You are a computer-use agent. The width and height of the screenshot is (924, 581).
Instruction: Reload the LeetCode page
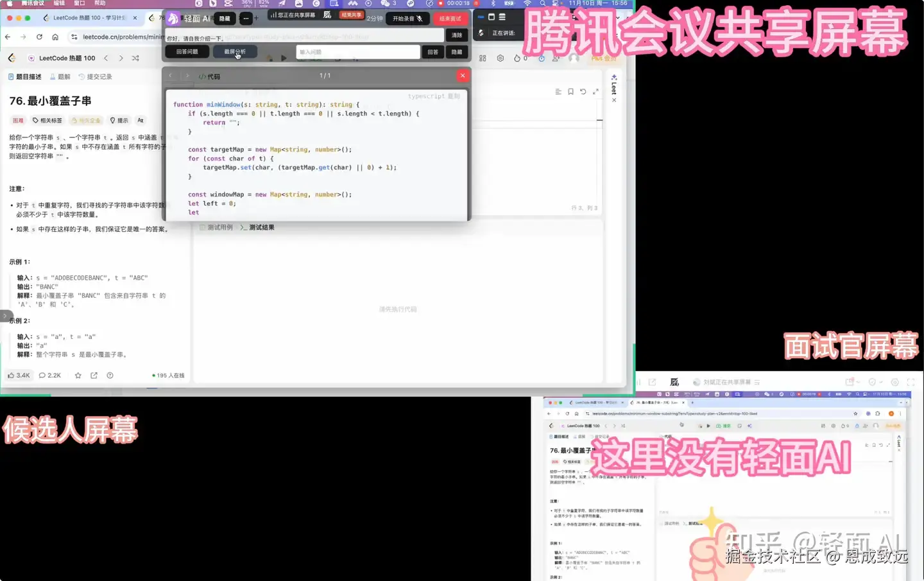pyautogui.click(x=39, y=37)
